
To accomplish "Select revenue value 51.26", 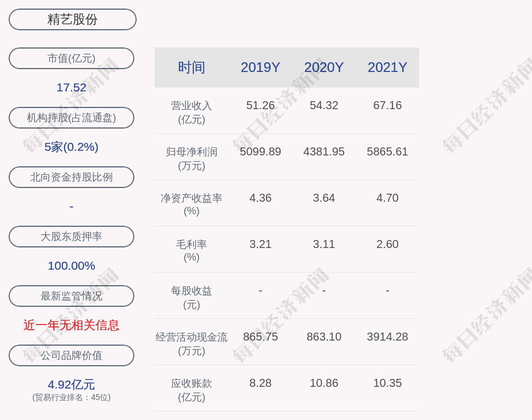I will 260,105.
